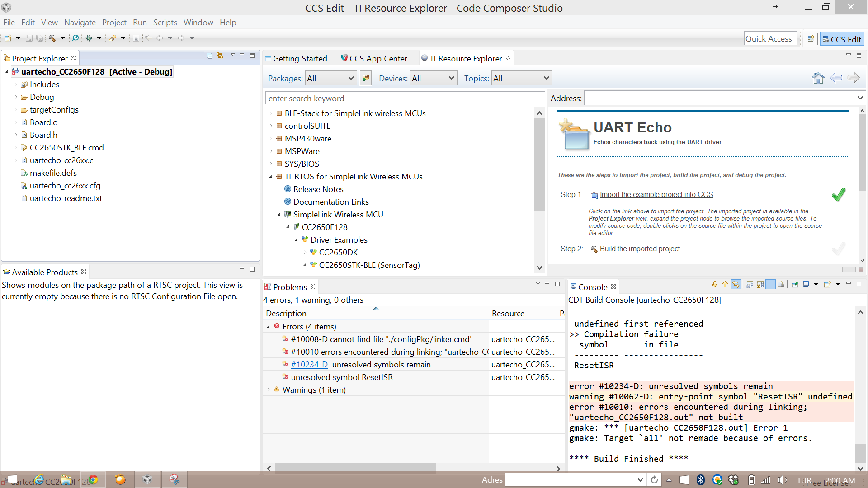
Task: Click the Build hammer toolbar icon
Action: (x=52, y=38)
